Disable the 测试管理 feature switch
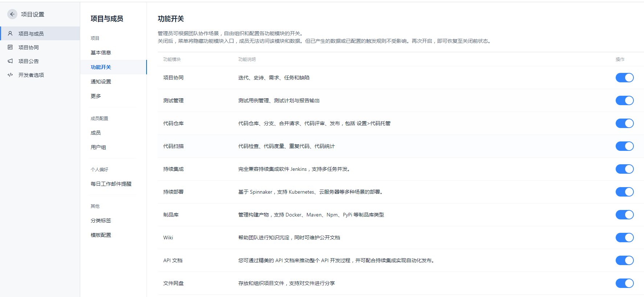Viewport: 644px width, 297px height. pyautogui.click(x=624, y=100)
